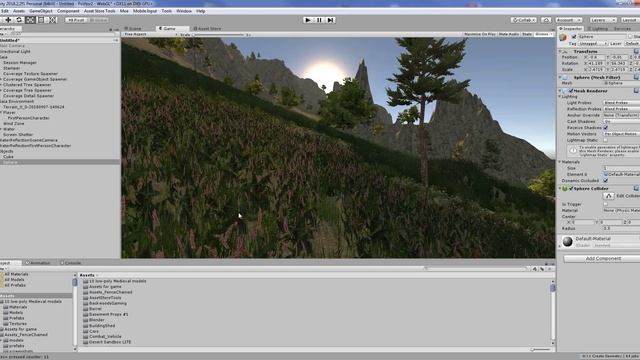Open the Collab dropdown
The width and height of the screenshot is (640, 360).
(x=524, y=20)
